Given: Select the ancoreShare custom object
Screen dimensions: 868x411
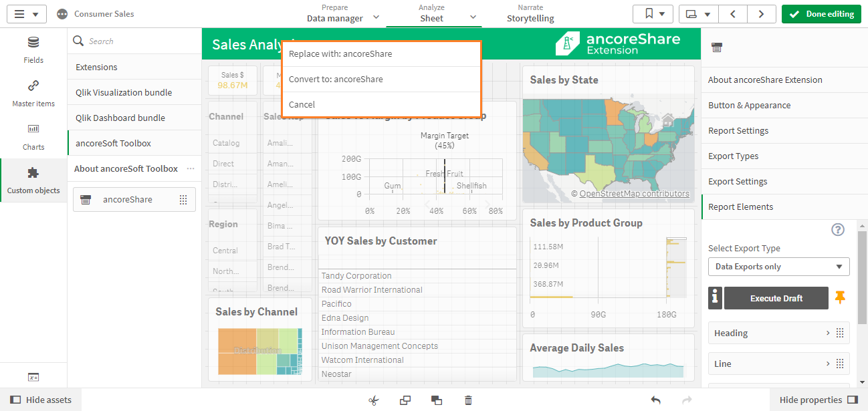Looking at the screenshot, I should point(134,199).
